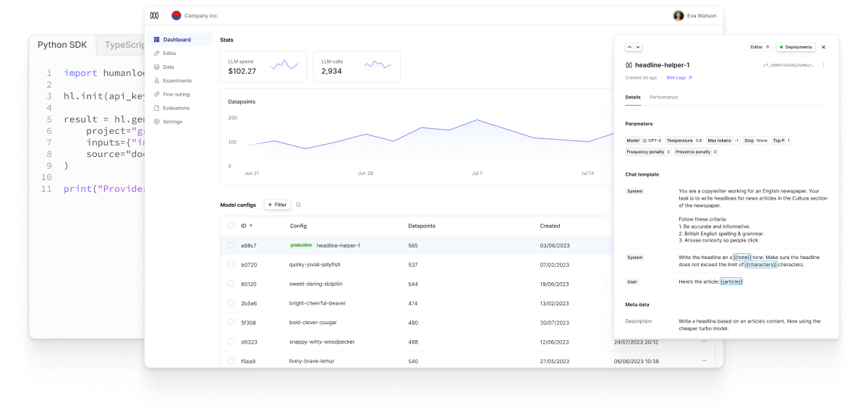
Task: Click the Editor pencil icon in sidebar
Action: click(157, 54)
